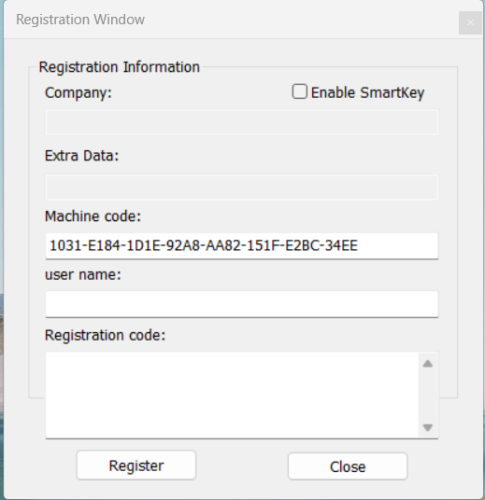Submit using the Register button
The height and width of the screenshot is (500, 485).
(136, 465)
